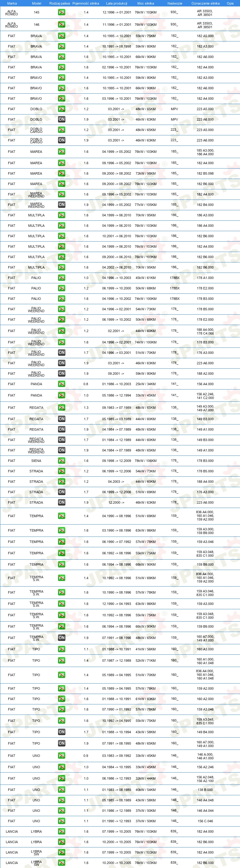Click petrol PB icon in Alfa Romeo 145 row
The image size is (240, 868).
click(x=61, y=13)
